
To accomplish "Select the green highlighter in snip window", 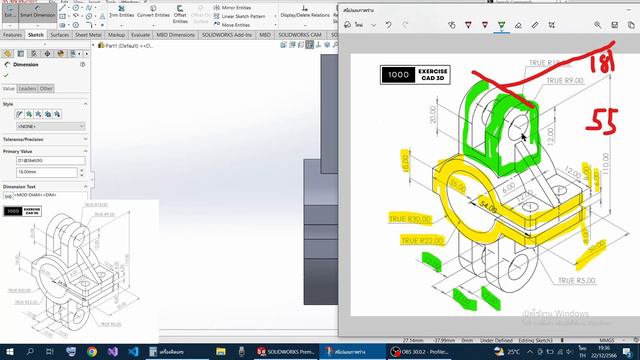I will click(x=502, y=25).
